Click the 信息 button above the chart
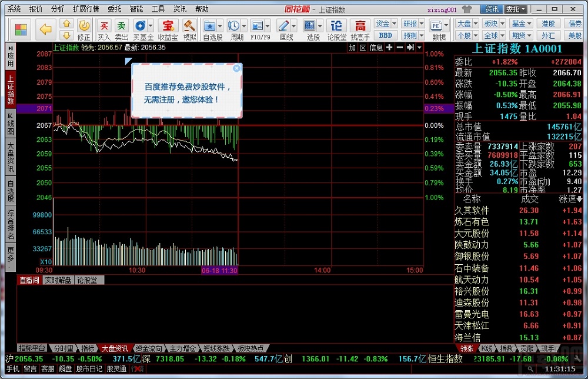Screen dimensions: 588x379 click(376, 48)
